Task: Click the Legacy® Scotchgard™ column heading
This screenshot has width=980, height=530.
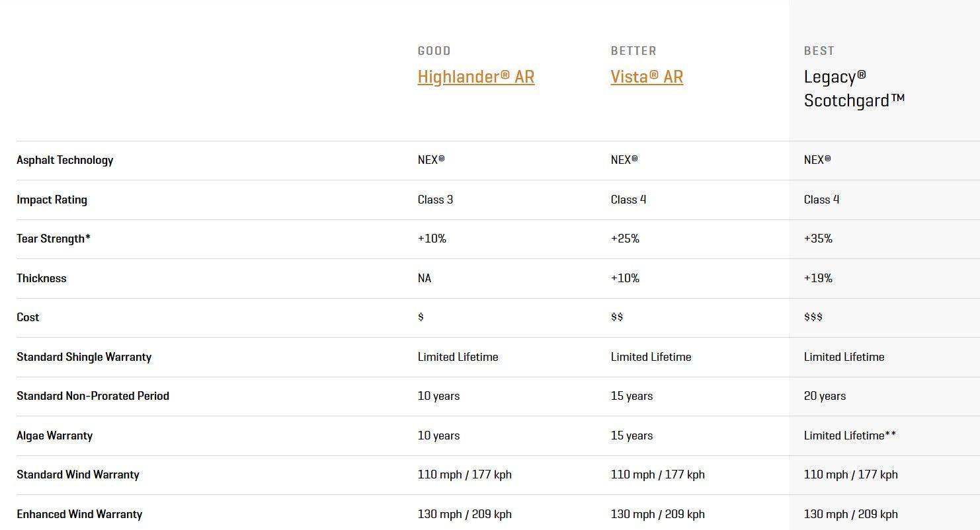Action: (x=853, y=89)
